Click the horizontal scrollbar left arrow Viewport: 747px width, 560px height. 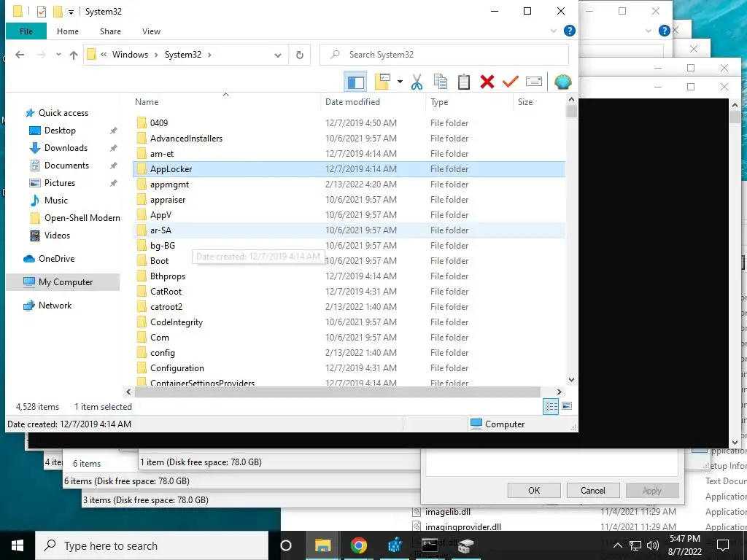coord(128,392)
